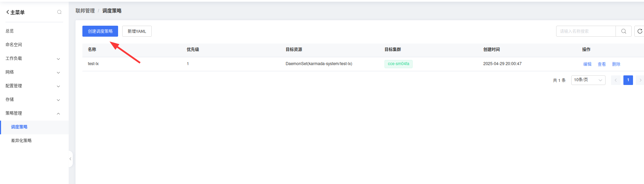Open 总览 in the sidebar

(x=10, y=31)
